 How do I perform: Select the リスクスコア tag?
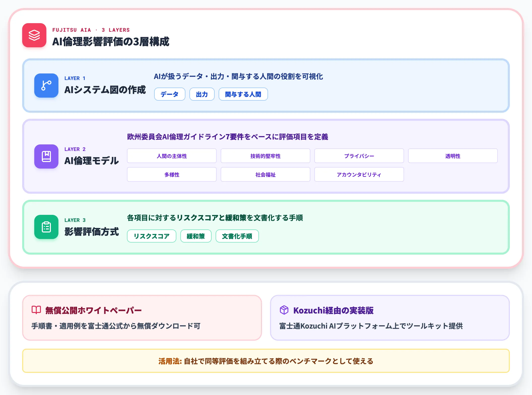pos(152,236)
